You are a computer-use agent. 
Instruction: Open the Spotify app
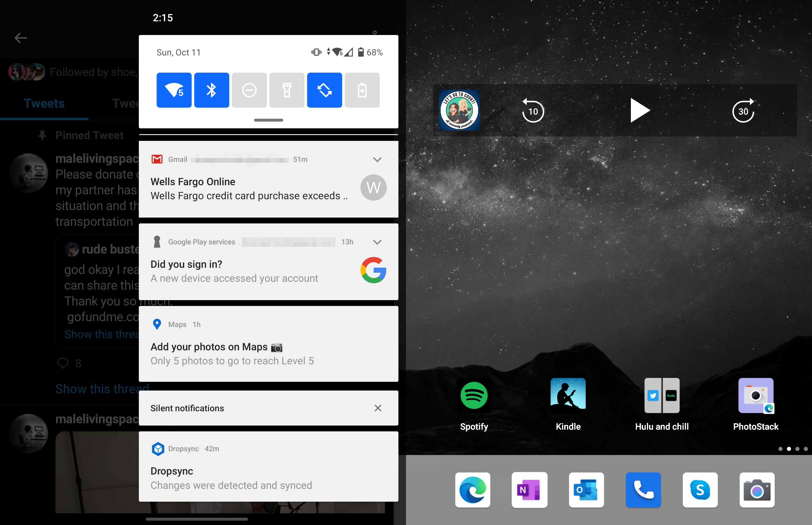[474, 395]
